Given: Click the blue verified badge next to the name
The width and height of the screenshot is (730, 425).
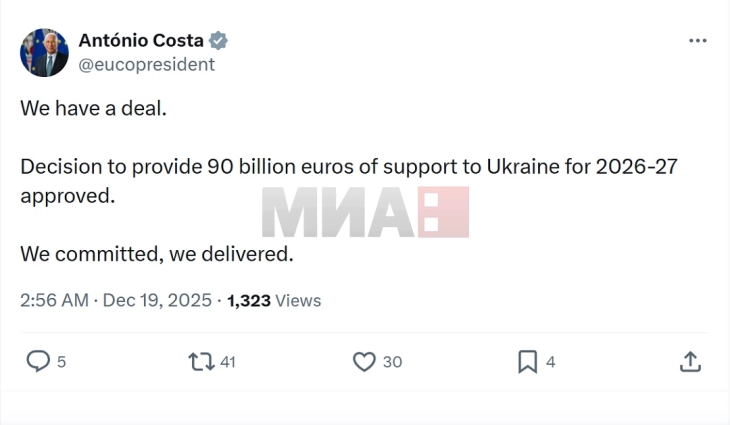Looking at the screenshot, I should (x=219, y=41).
